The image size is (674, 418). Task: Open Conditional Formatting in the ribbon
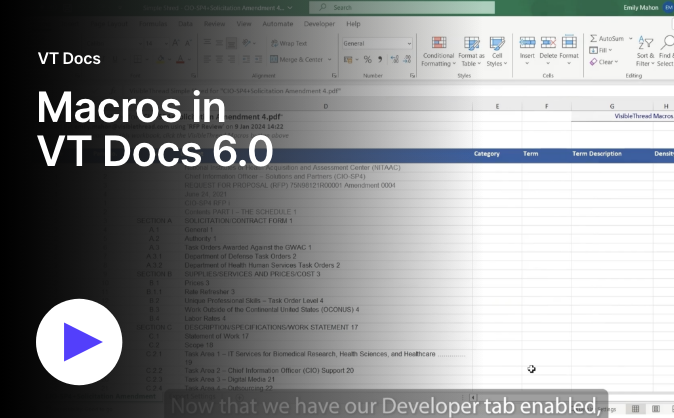point(438,51)
